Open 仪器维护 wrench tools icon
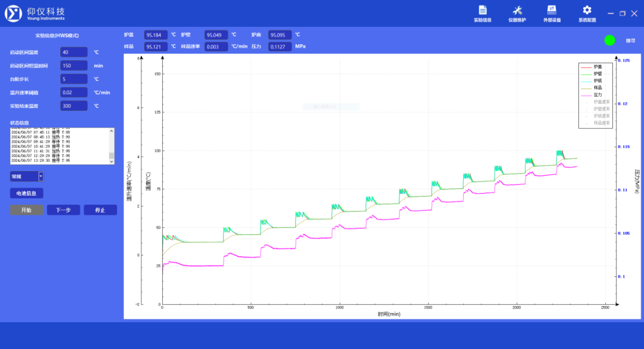This screenshot has width=644, height=349. 517,10
